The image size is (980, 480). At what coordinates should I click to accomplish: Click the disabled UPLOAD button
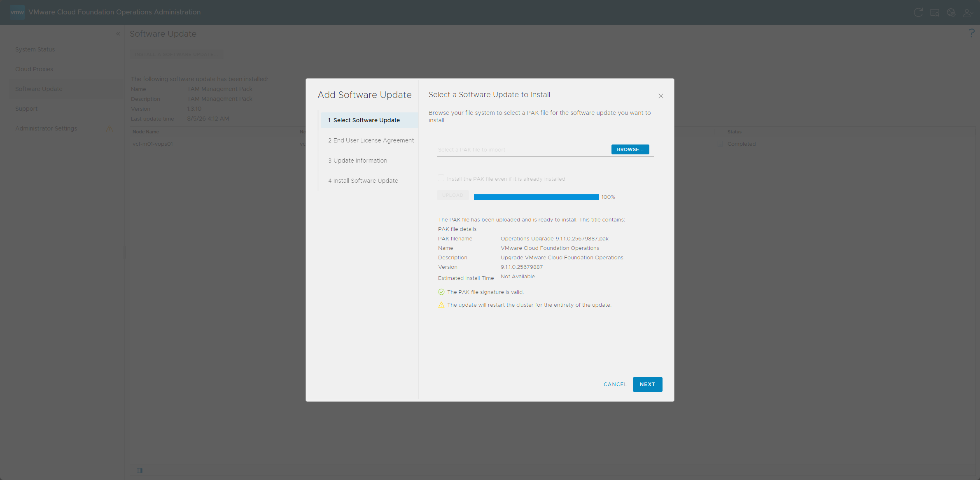coord(453,196)
